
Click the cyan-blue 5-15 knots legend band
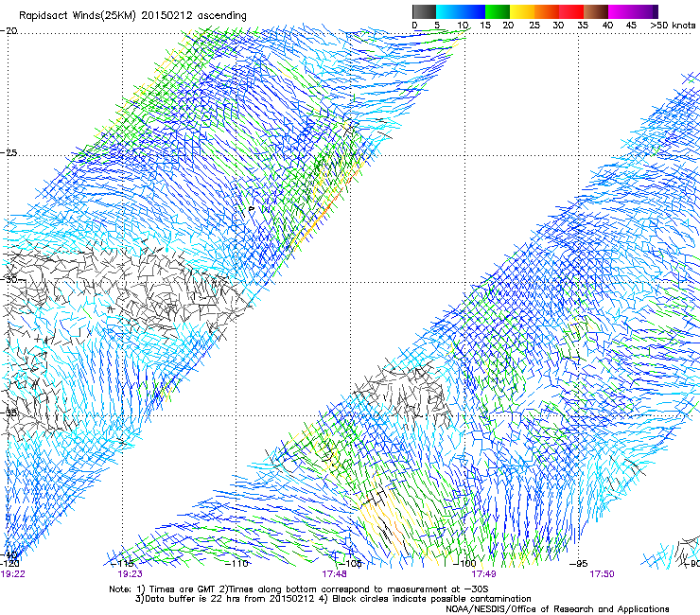[461, 11]
